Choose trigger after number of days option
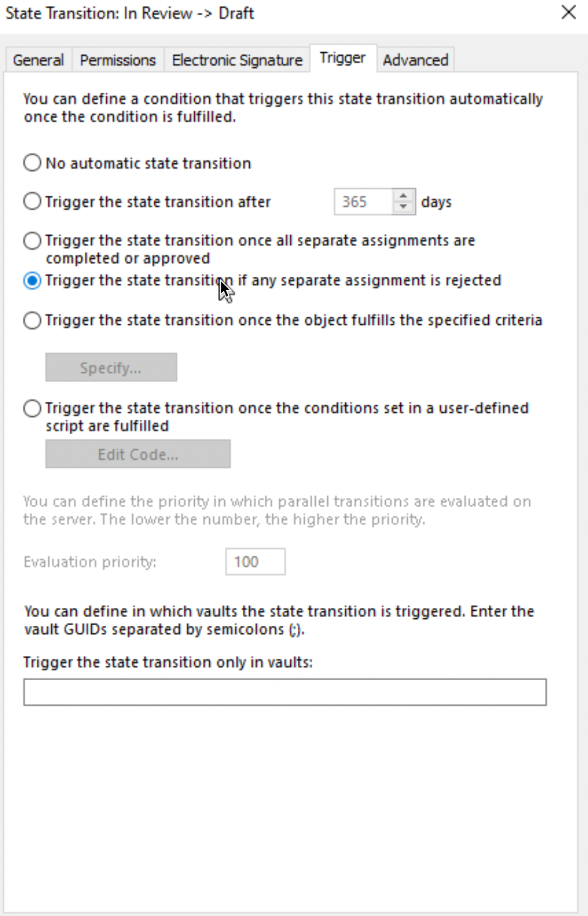The width and height of the screenshot is (588, 916). tap(32, 202)
